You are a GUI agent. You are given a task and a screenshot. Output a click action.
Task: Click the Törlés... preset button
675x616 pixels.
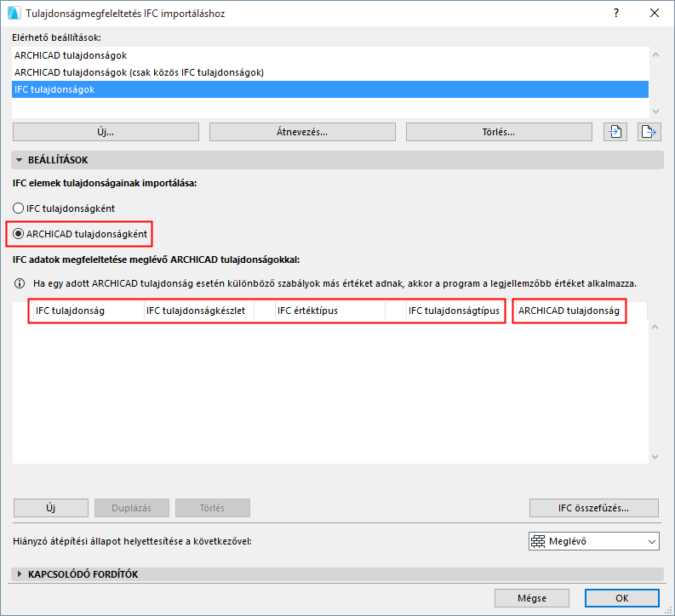(499, 132)
